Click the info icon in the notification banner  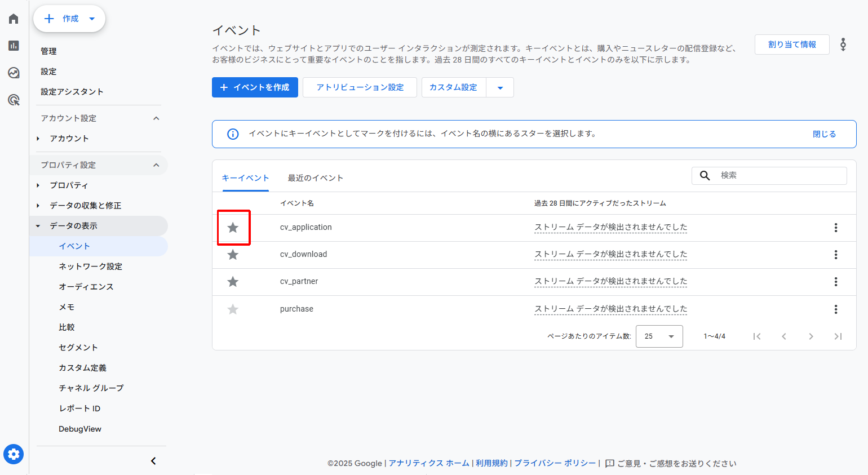[233, 134]
